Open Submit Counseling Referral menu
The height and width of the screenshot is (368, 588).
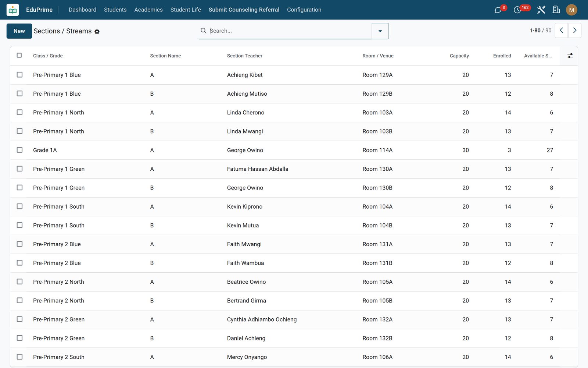(x=244, y=10)
